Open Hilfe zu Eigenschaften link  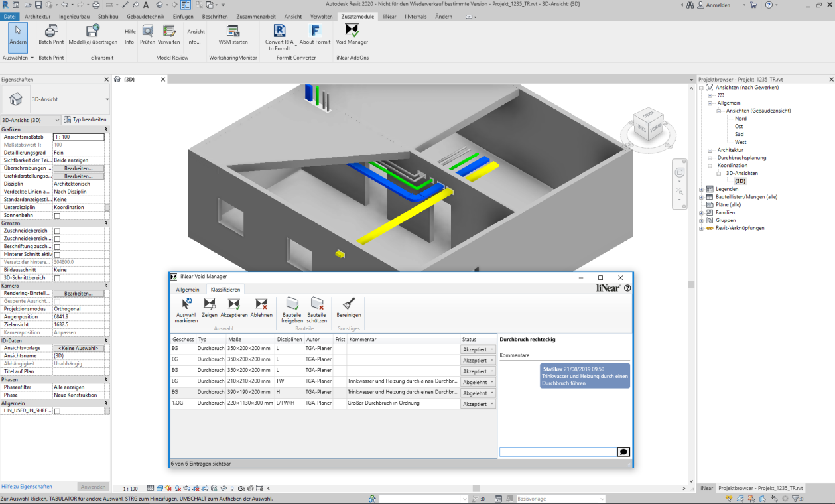pos(27,487)
